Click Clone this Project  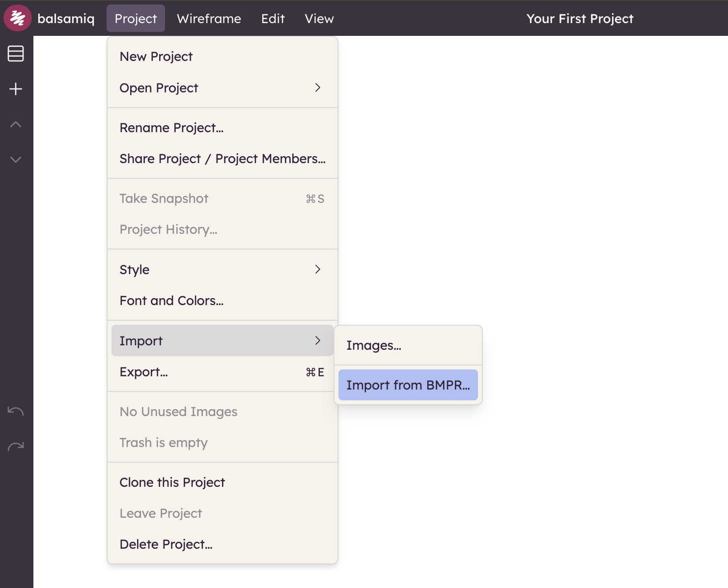(x=172, y=482)
